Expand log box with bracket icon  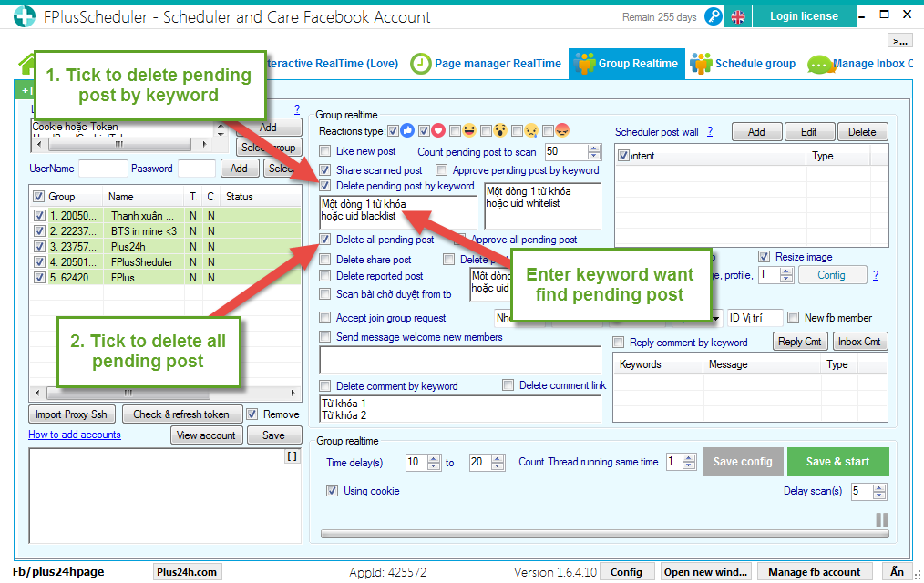click(x=293, y=456)
